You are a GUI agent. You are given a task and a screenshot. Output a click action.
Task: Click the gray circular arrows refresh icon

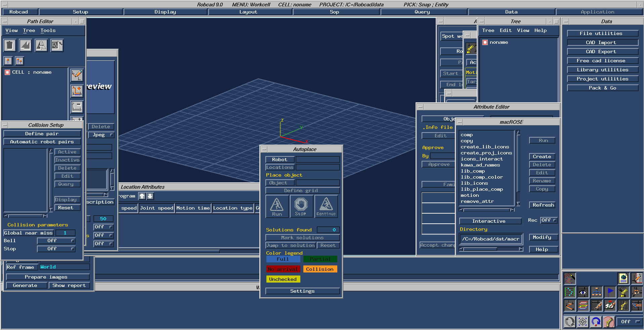569,322
